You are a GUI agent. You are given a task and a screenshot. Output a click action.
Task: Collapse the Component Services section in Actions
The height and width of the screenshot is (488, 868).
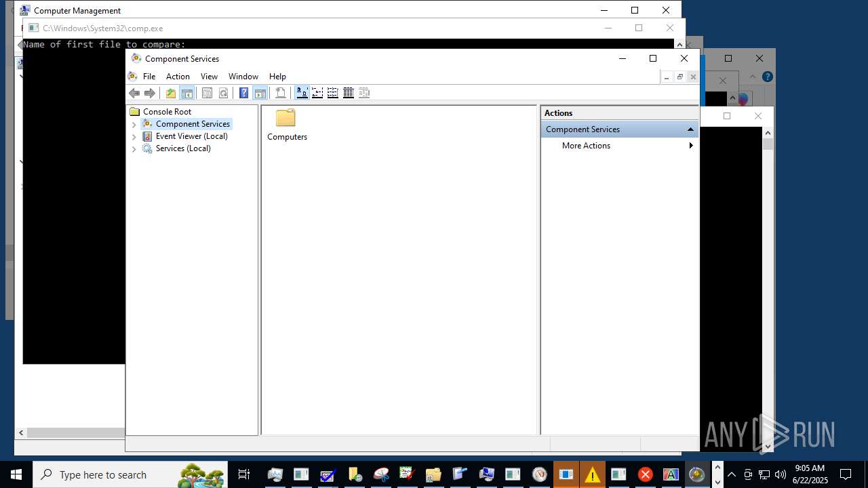(690, 129)
